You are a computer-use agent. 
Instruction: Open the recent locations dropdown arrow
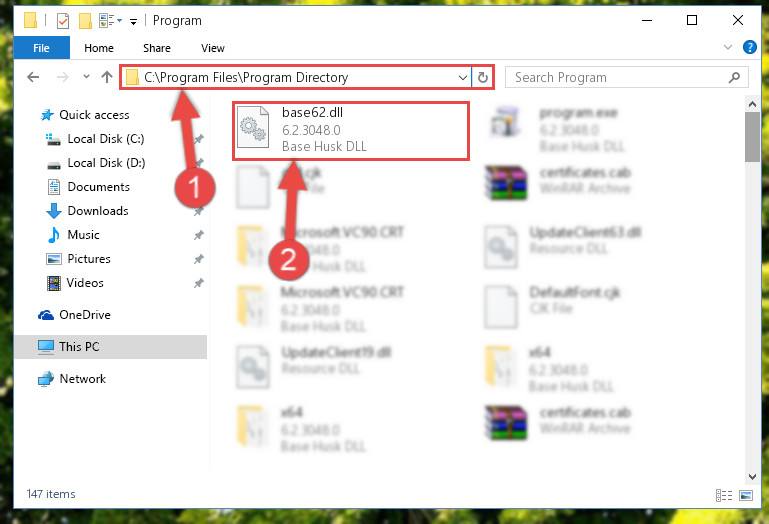86,77
